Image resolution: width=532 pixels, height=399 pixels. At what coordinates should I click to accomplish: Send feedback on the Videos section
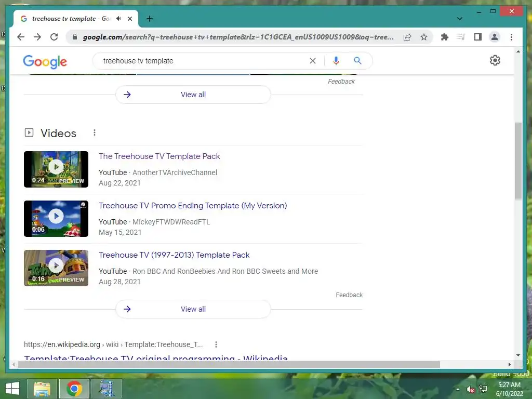pyautogui.click(x=349, y=295)
